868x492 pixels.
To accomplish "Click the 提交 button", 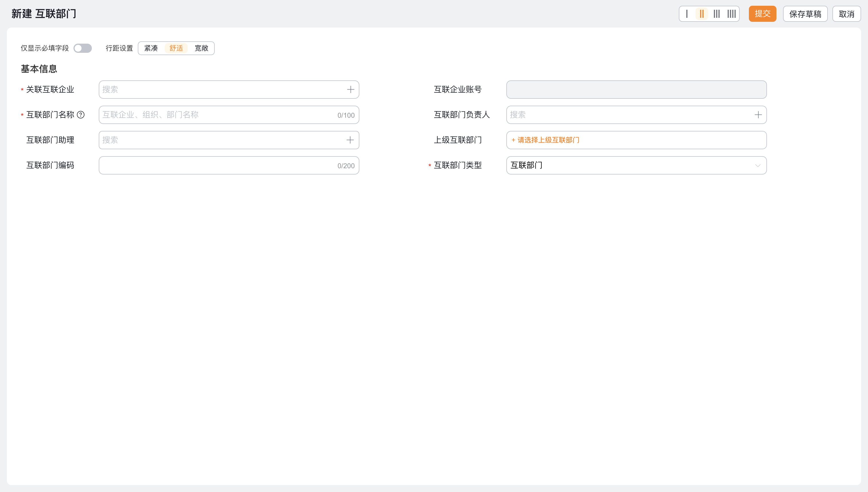I will pyautogui.click(x=762, y=14).
